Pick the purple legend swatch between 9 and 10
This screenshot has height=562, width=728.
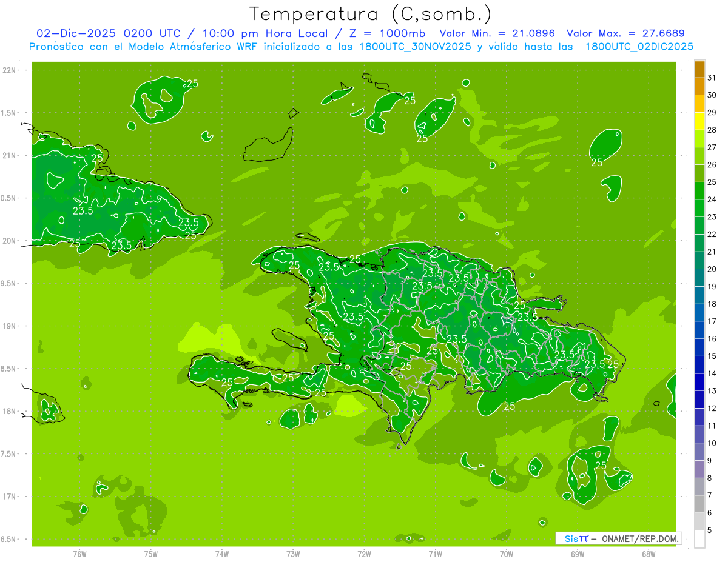(x=699, y=452)
